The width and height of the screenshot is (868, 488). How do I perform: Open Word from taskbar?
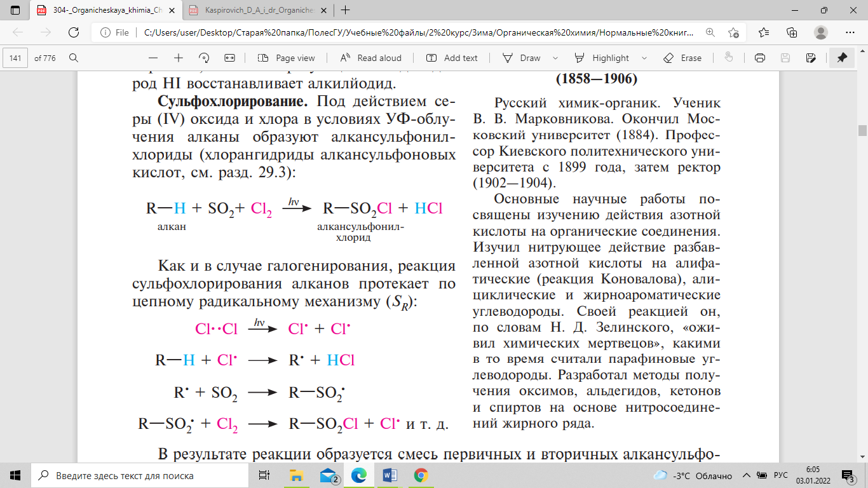click(x=390, y=475)
